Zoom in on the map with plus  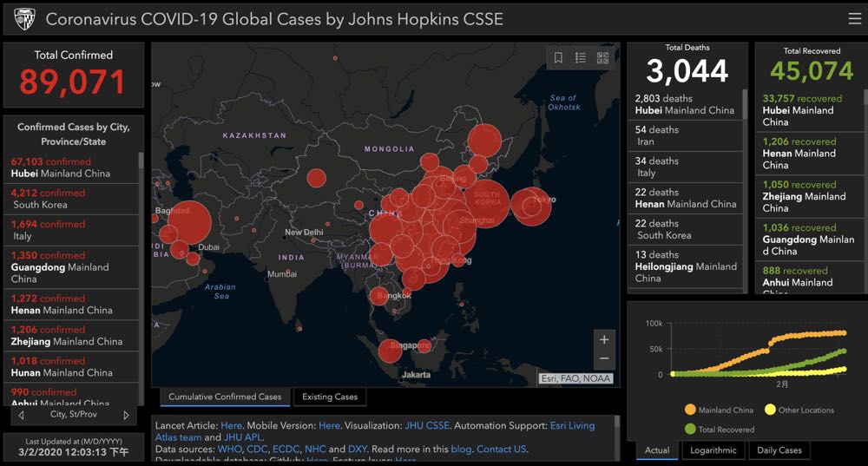coord(604,338)
